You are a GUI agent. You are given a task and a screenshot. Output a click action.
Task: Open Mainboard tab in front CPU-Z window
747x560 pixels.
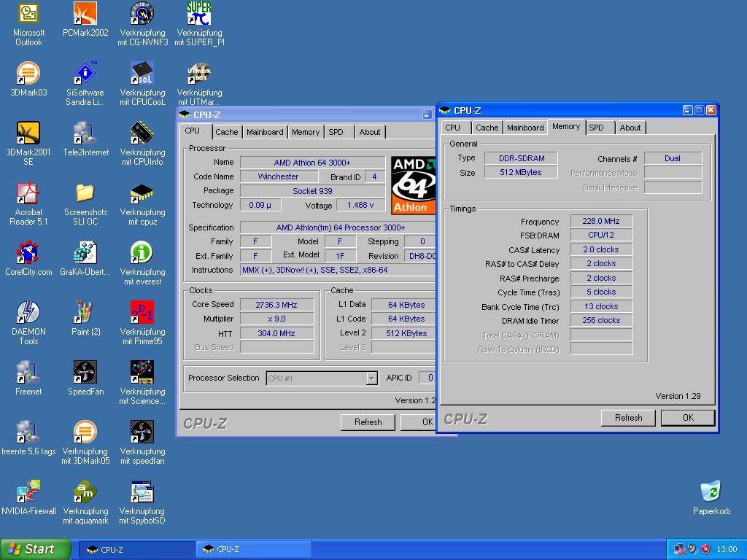pos(525,128)
